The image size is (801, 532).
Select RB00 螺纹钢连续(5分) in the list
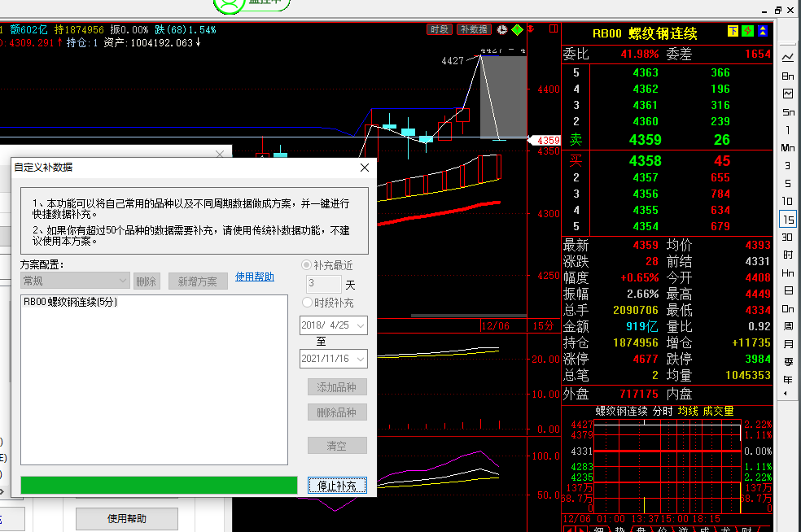pos(71,302)
